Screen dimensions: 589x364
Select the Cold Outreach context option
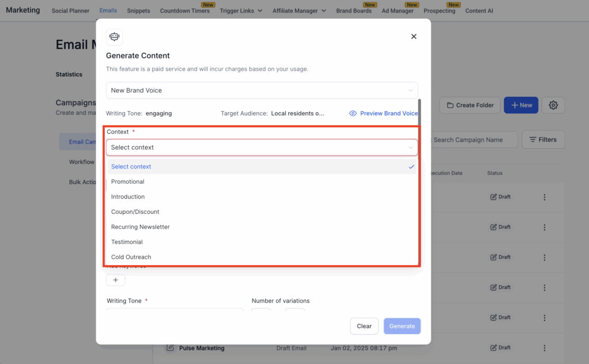131,257
